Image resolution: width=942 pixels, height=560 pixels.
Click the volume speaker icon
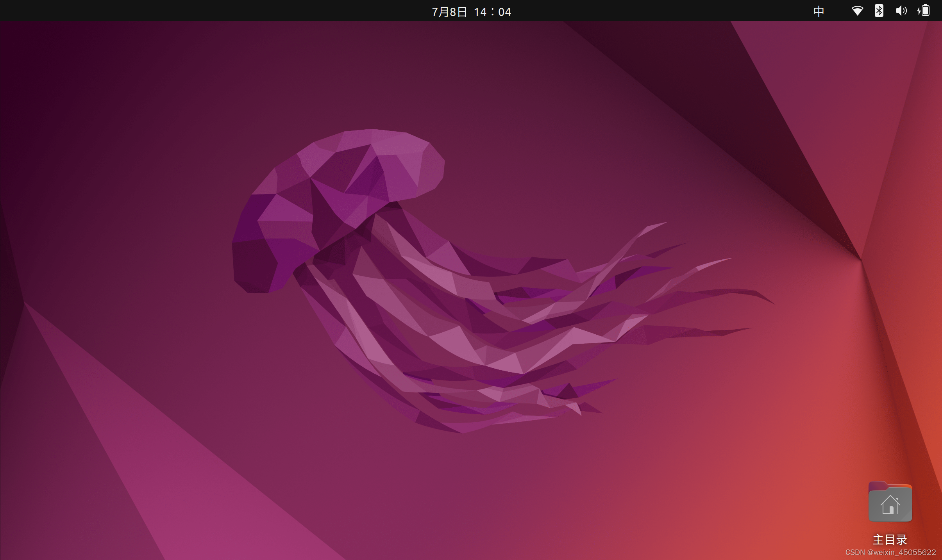pos(901,11)
